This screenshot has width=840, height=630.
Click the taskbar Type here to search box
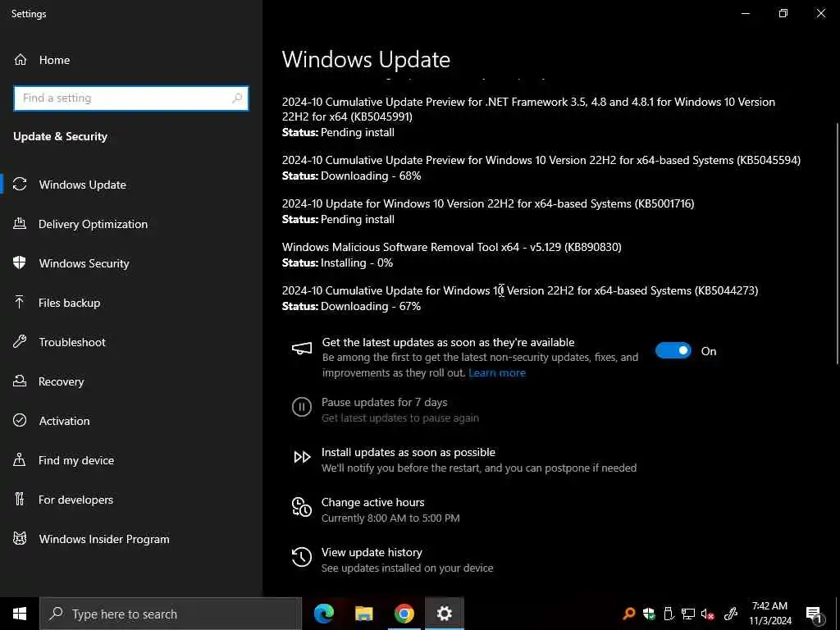coord(171,614)
